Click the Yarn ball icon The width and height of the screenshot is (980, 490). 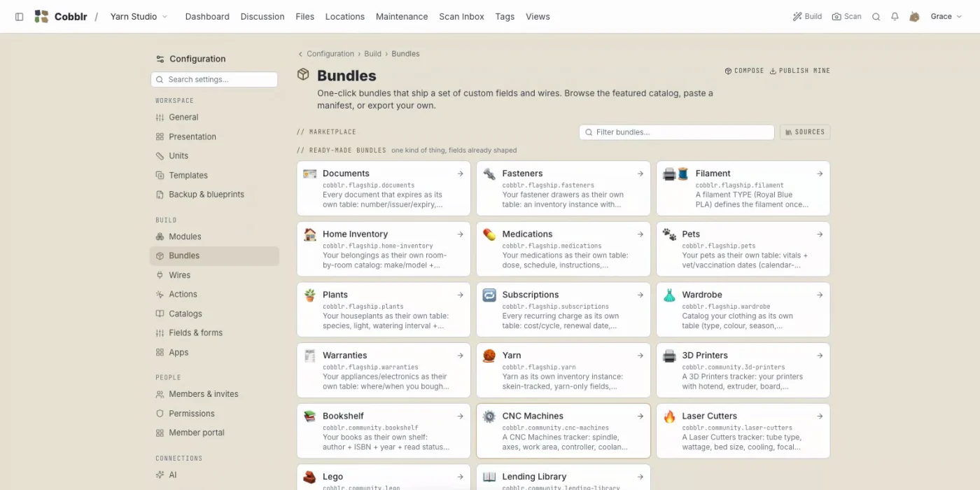[489, 356]
